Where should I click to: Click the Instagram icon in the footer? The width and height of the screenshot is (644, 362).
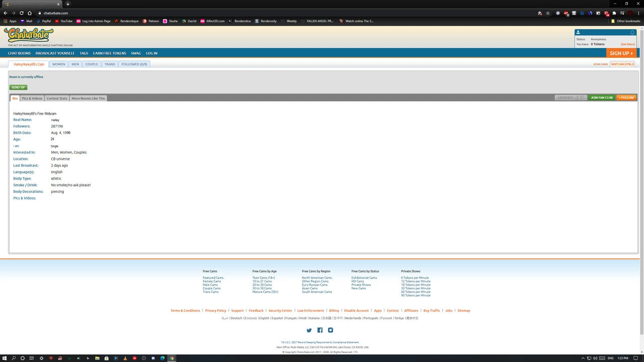[x=331, y=330]
